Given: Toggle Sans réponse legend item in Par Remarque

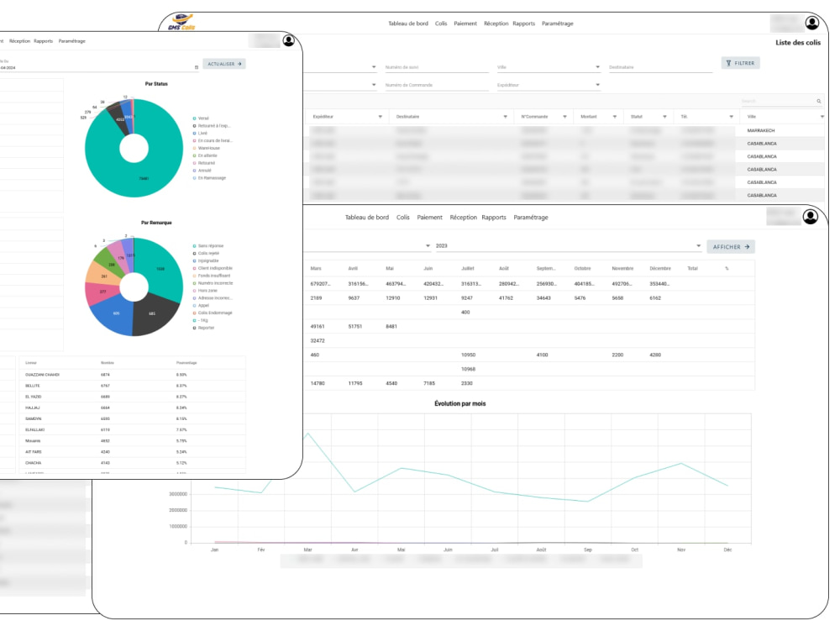Looking at the screenshot, I should pos(208,246).
